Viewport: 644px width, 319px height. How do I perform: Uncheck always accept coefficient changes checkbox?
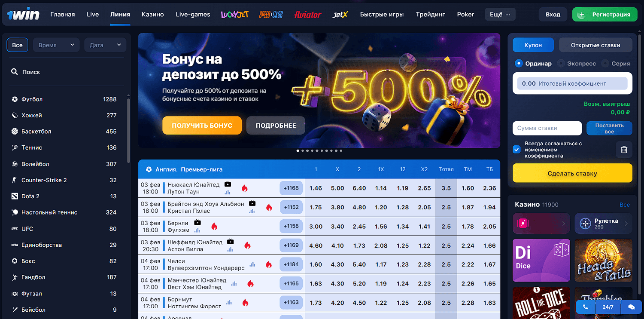[516, 150]
